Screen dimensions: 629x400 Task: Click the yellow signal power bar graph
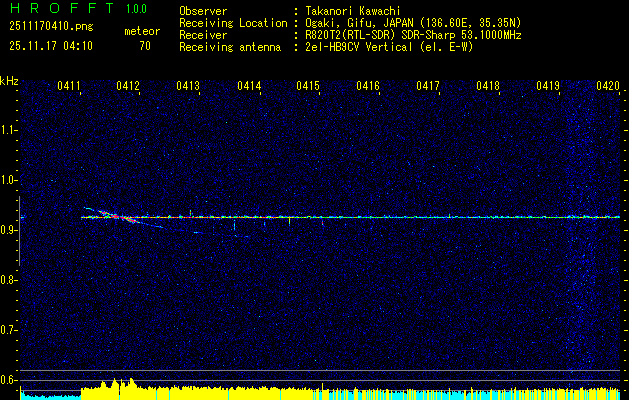300,392
